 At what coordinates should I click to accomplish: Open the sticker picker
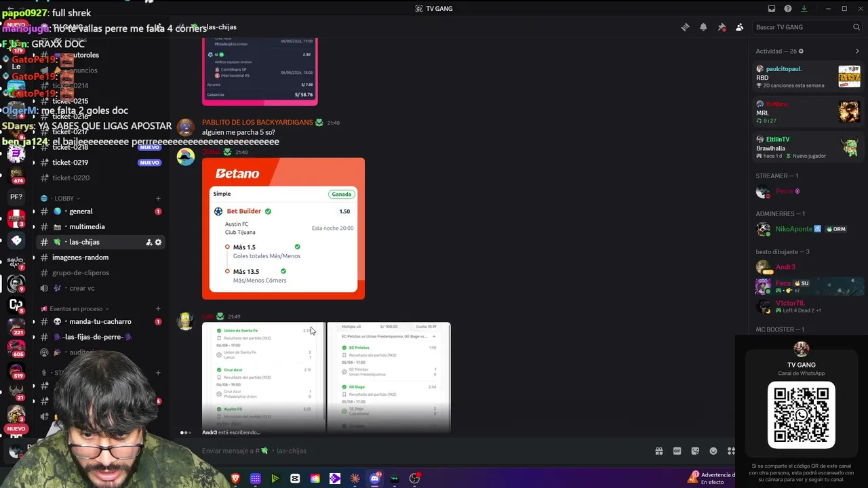click(x=695, y=451)
